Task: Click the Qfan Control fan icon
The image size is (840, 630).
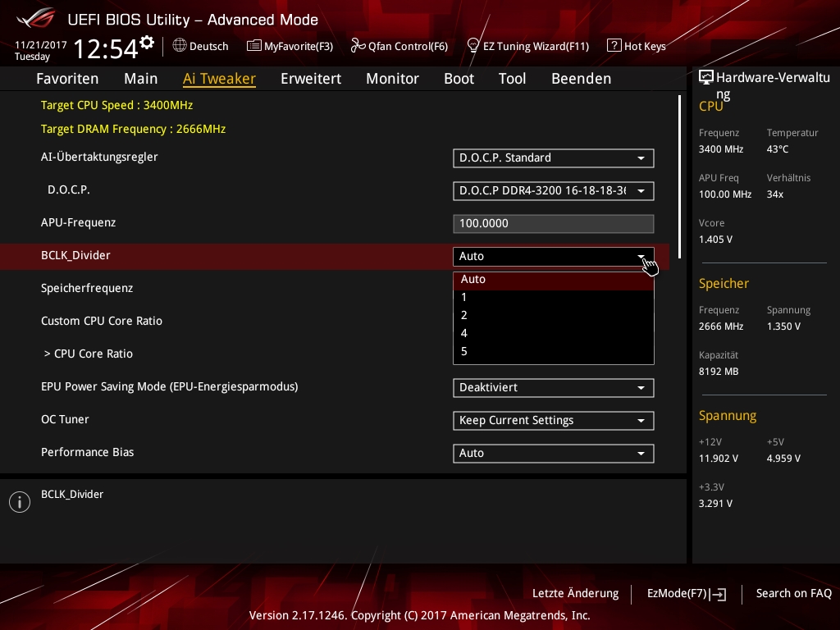Action: 358,46
